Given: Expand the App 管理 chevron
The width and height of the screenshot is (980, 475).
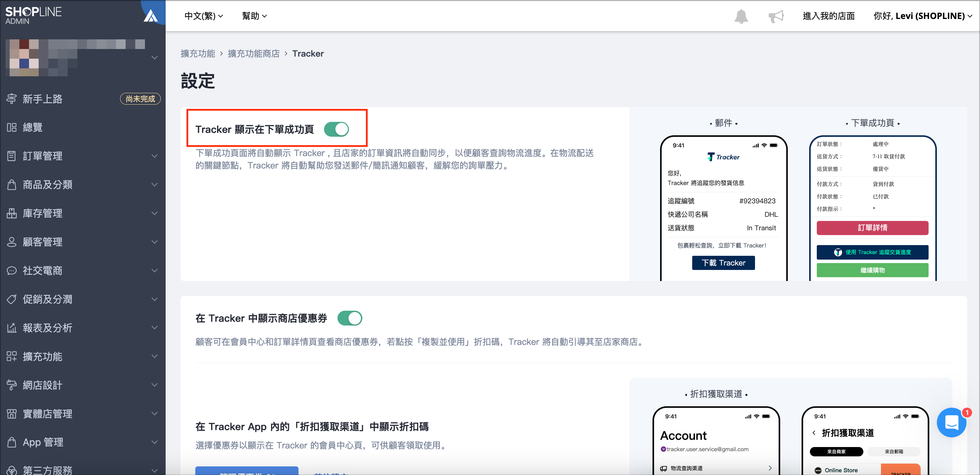Looking at the screenshot, I should click(x=155, y=442).
